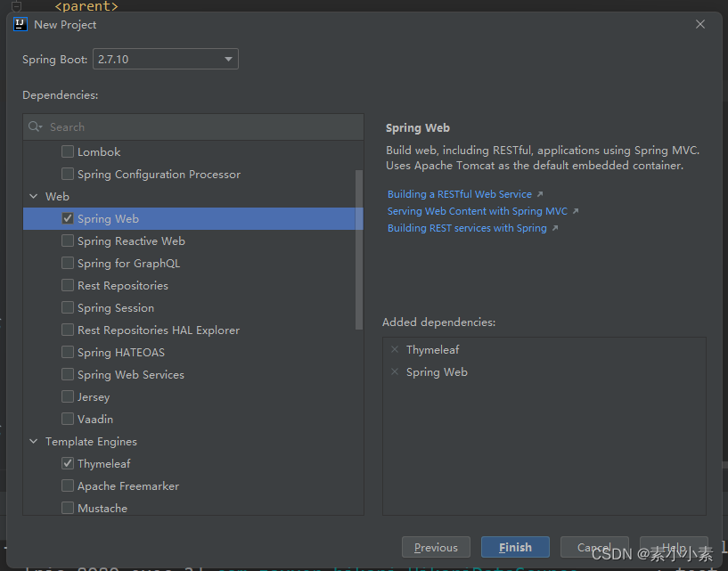Check the Rest Repositories checkbox
The image size is (728, 571).
tap(68, 285)
